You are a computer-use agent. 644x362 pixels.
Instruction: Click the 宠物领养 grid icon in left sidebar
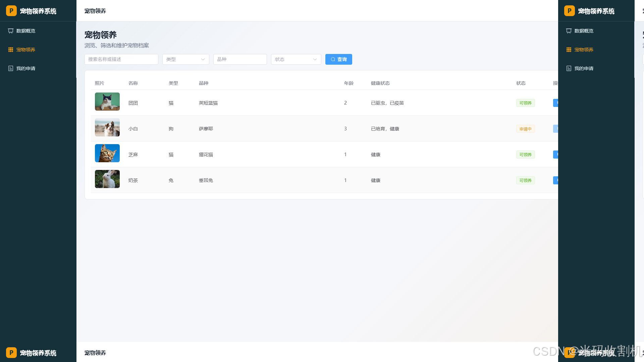tap(11, 50)
